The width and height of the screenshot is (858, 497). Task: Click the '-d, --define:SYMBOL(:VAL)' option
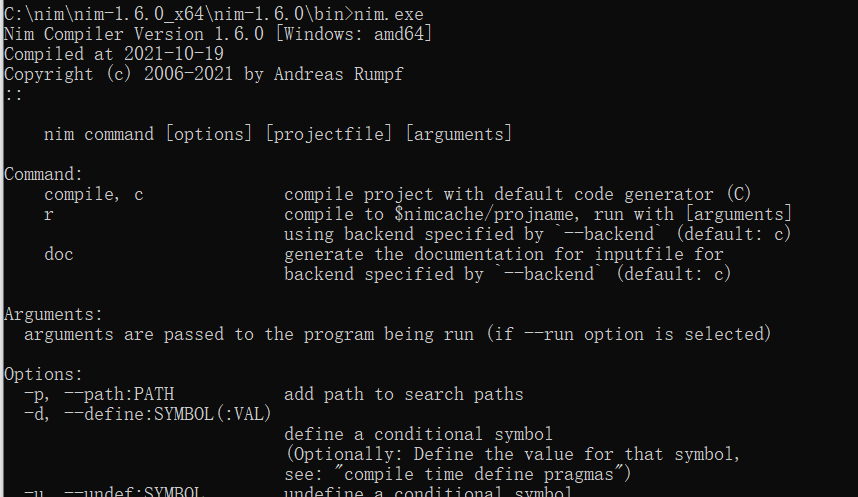148,414
